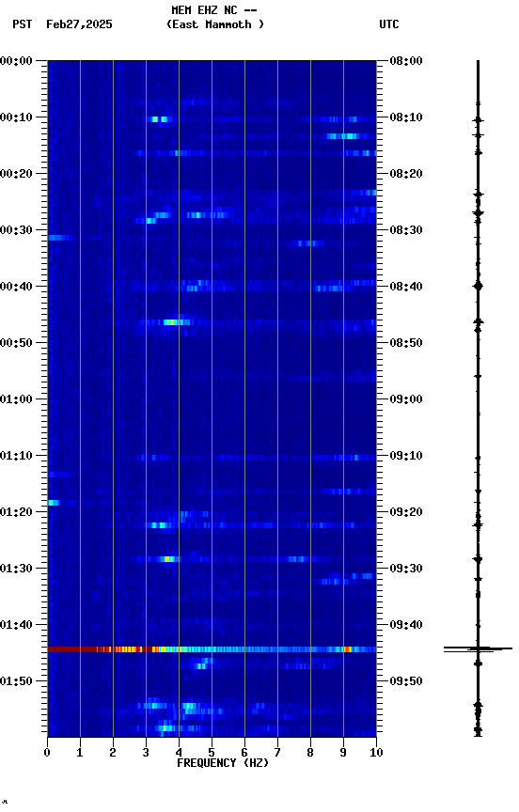Click the PST time label 00:50
519x812 pixels.
click(x=16, y=343)
